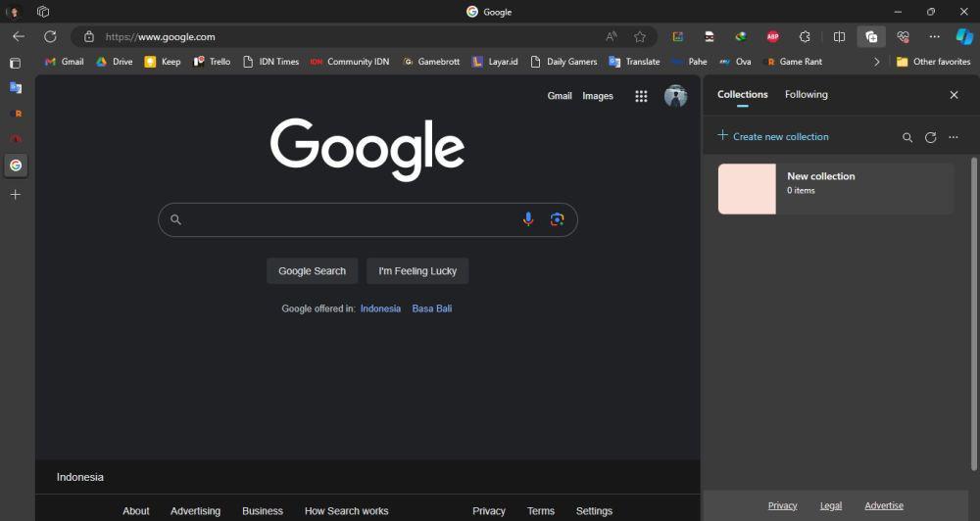Open the Edge profile avatar
This screenshot has width=980, height=521.
(13, 12)
